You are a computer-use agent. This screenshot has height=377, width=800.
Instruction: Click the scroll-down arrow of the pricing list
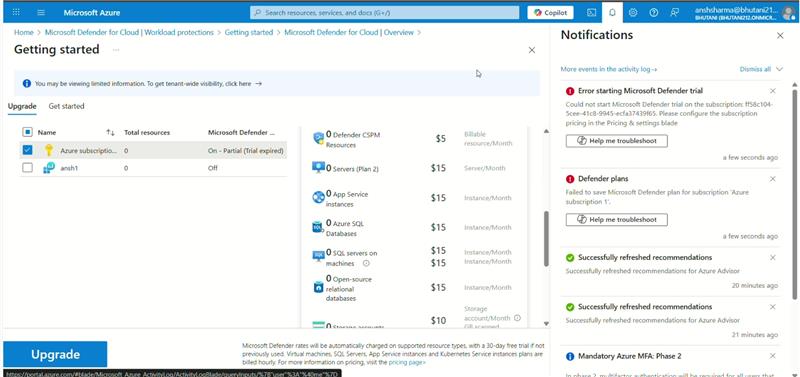pos(546,323)
